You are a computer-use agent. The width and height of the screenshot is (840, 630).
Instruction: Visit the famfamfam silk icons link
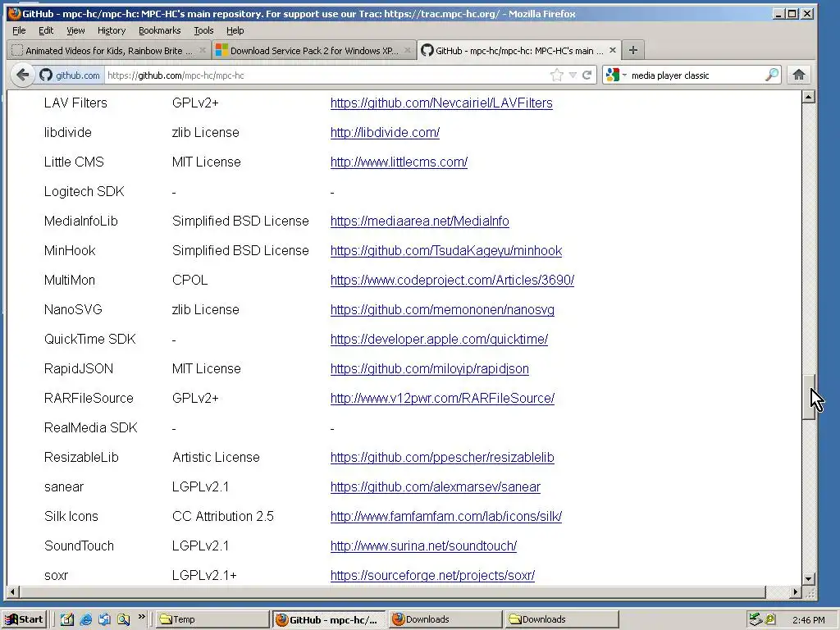point(446,516)
